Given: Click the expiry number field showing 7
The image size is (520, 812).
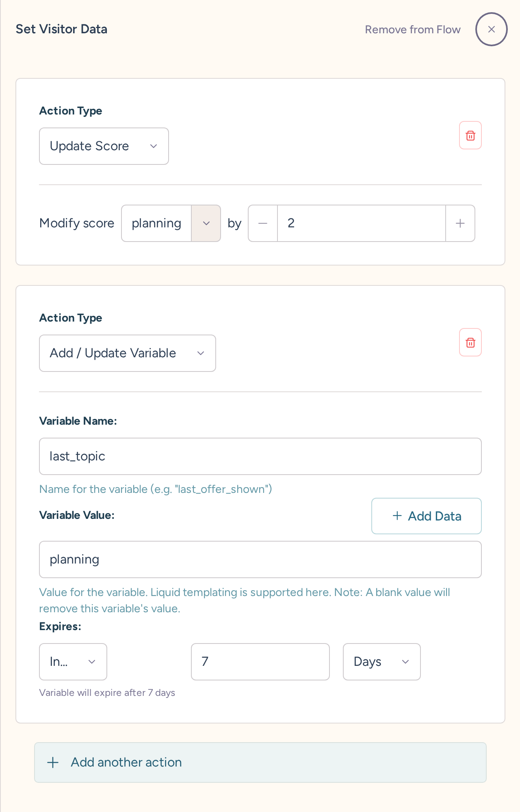Looking at the screenshot, I should (x=260, y=662).
